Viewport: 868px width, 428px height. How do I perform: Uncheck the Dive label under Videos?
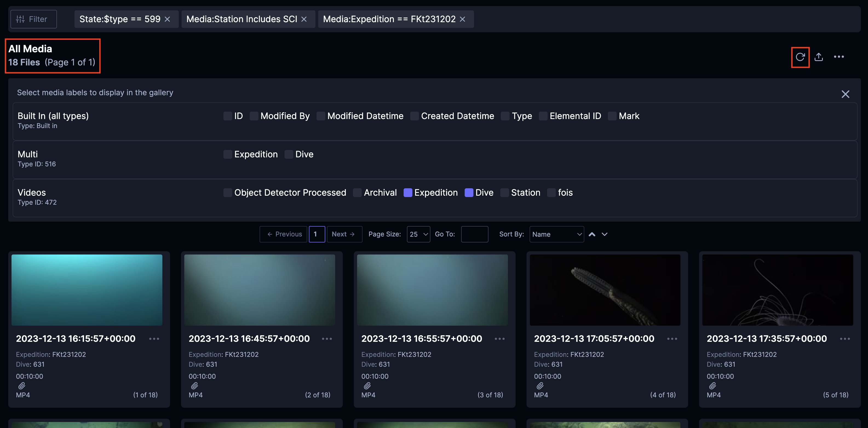(x=469, y=193)
